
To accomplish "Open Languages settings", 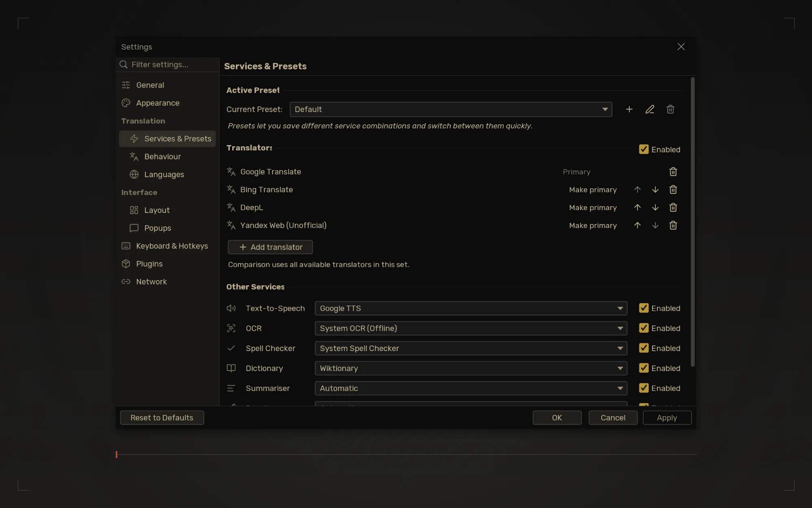I will [167, 174].
